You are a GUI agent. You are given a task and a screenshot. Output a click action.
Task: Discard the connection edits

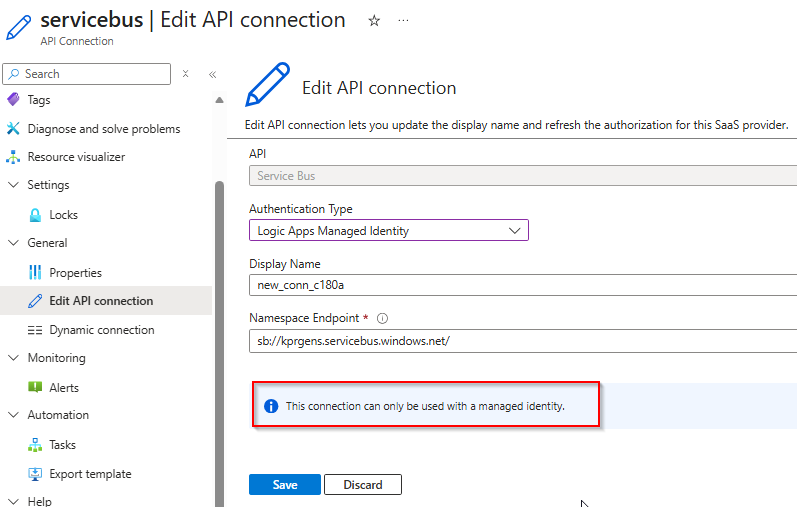[x=363, y=485]
